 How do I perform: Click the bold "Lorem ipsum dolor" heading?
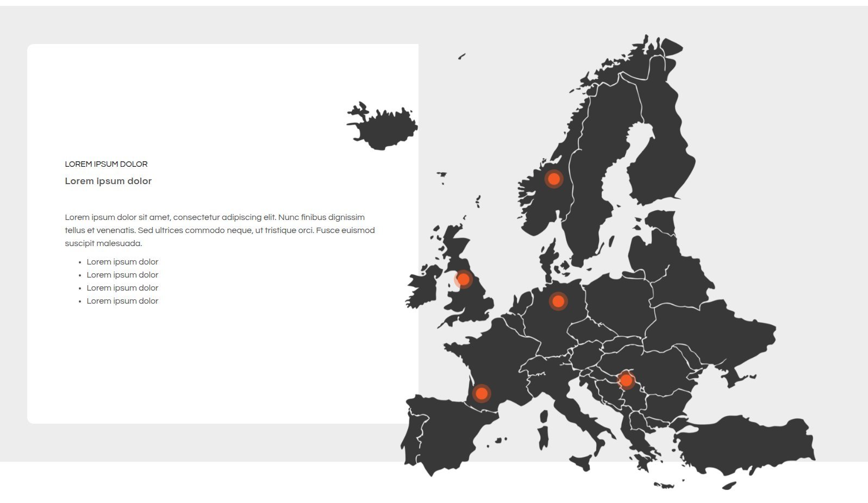click(x=108, y=181)
